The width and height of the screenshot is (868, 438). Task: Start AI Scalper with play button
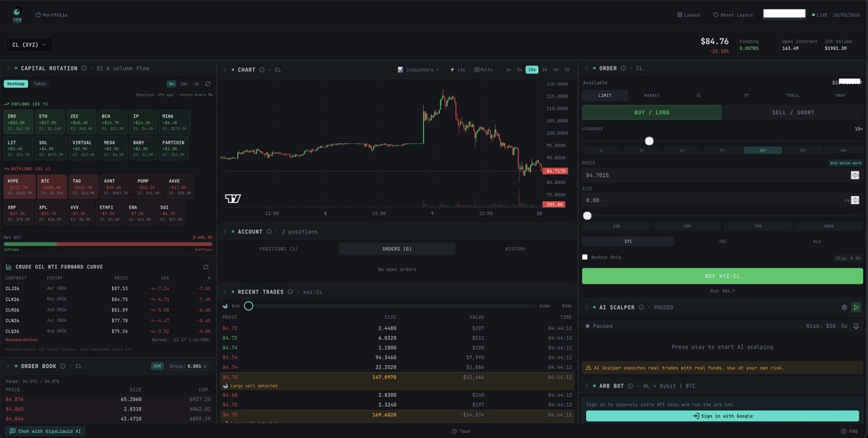point(856,307)
